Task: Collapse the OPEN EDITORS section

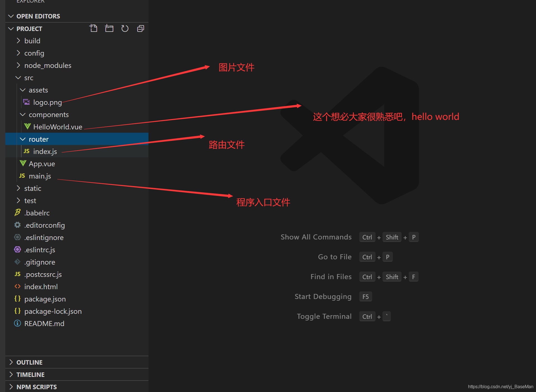Action: [x=11, y=16]
